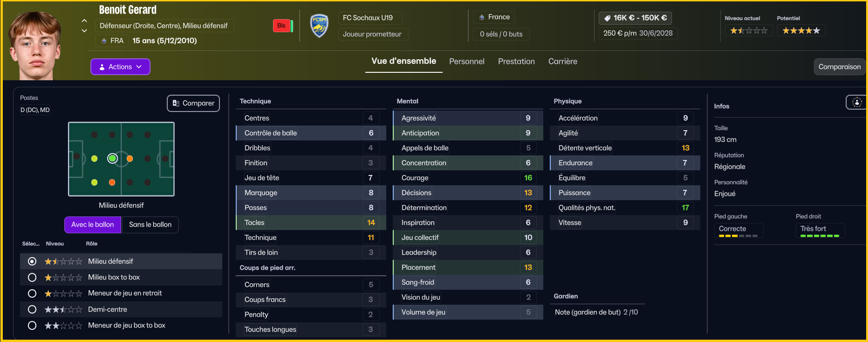Click the Comparer button in Postes panel

193,103
